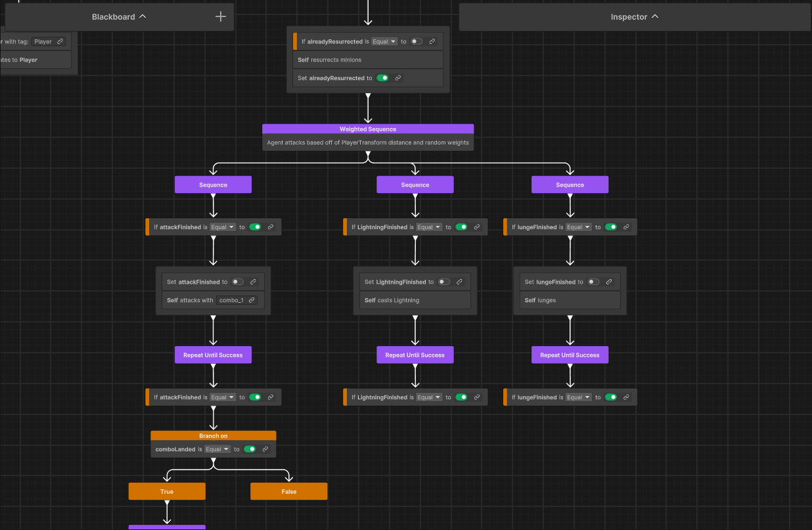Select the Weighted Sequence node

point(367,129)
